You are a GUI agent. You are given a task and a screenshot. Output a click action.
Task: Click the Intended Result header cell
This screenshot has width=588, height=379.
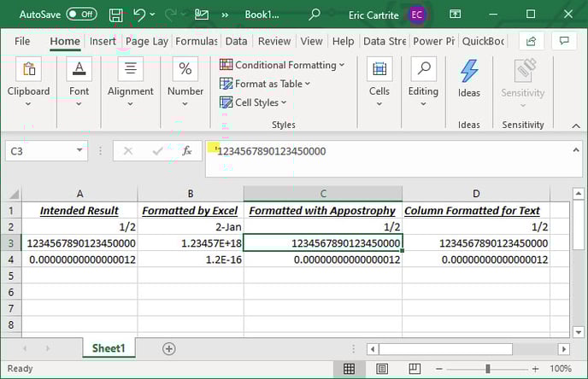click(x=79, y=211)
